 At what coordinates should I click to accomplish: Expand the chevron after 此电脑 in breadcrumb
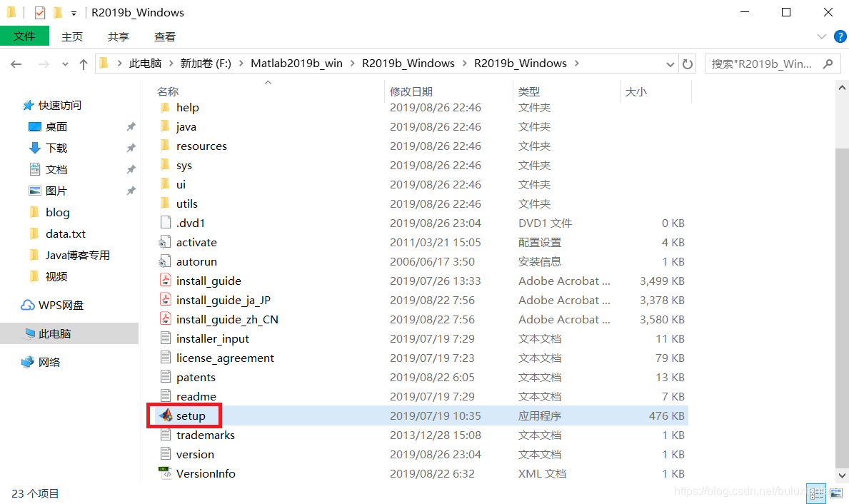171,64
